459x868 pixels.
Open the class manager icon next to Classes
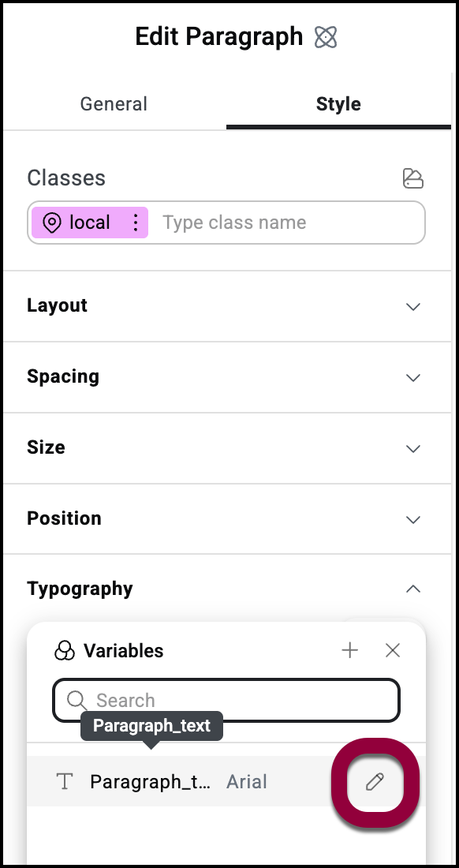click(x=412, y=178)
